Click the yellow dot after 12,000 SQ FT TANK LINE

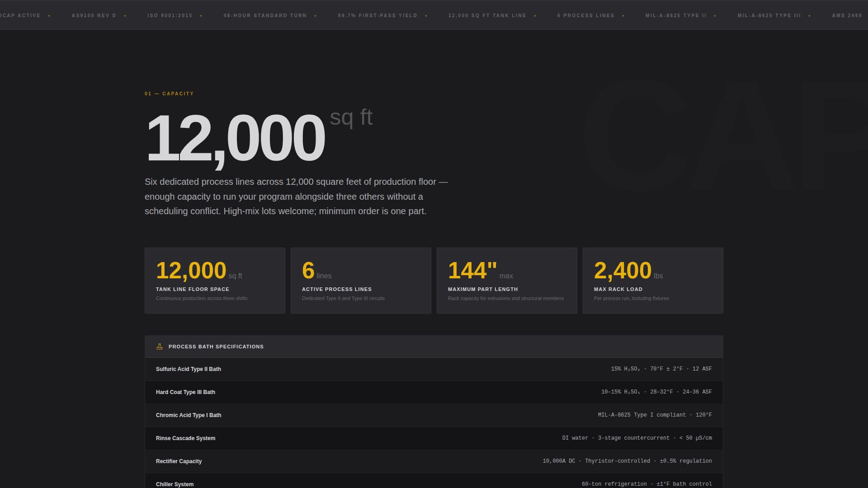536,15
